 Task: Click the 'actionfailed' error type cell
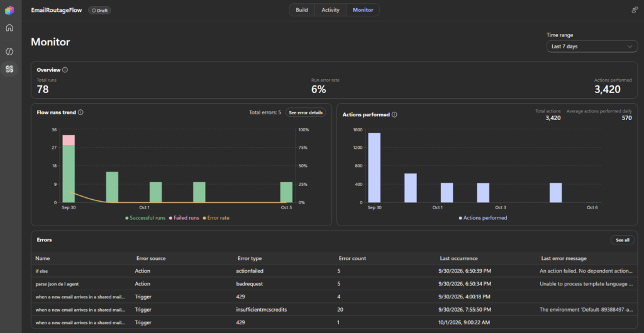click(x=250, y=271)
